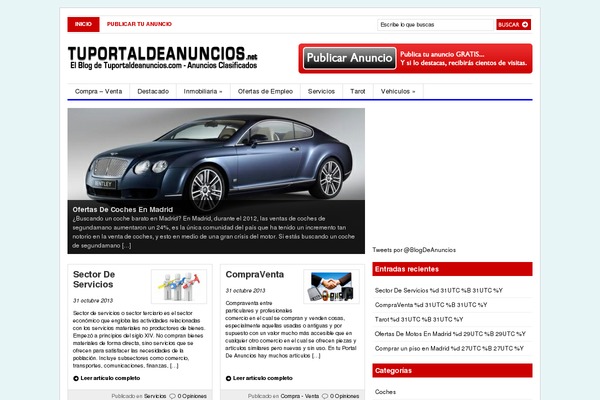Expand the Inmobiliaria dropdown menu

203,91
